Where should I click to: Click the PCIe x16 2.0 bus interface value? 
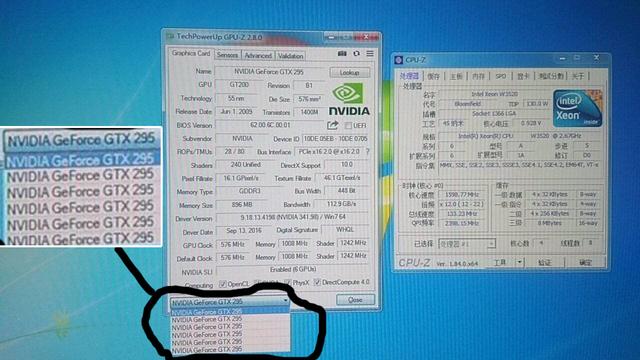click(329, 151)
